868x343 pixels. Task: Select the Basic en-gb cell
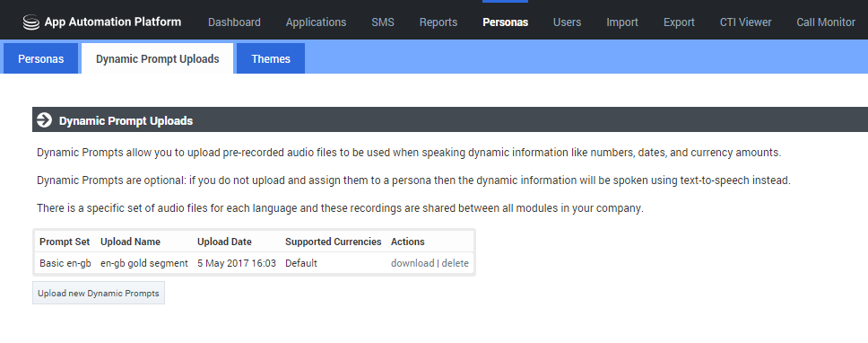click(x=65, y=263)
